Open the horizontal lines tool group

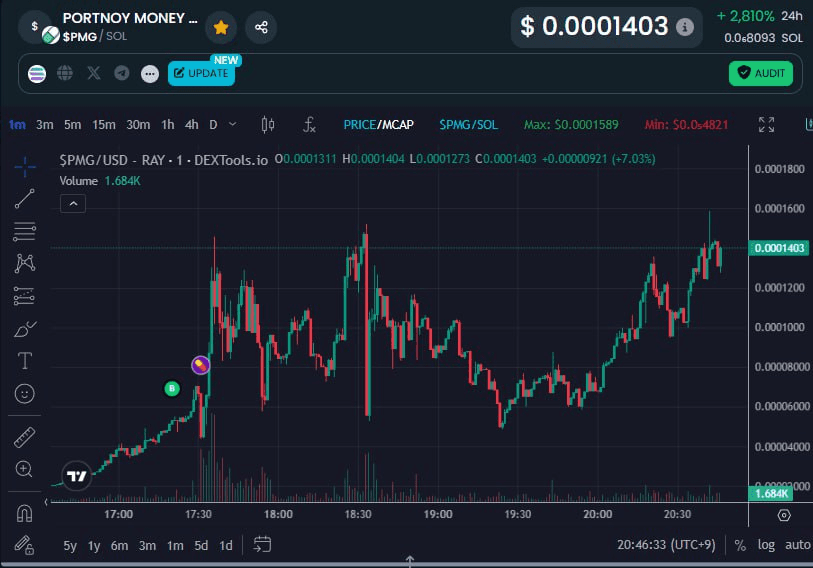tap(24, 231)
